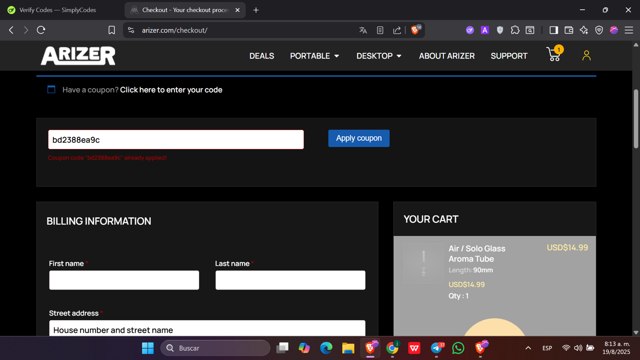Click the Apply coupon button
This screenshot has height=360, width=640.
tap(359, 138)
